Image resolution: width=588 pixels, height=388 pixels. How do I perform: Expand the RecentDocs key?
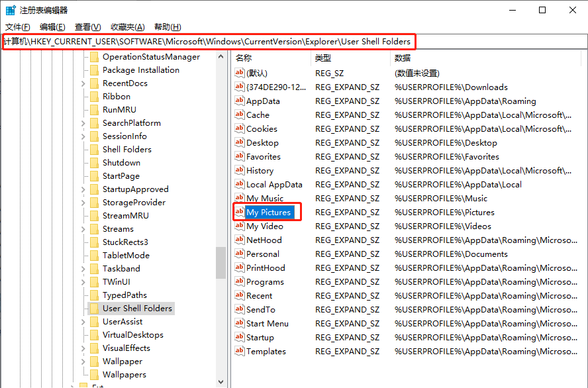tap(83, 83)
